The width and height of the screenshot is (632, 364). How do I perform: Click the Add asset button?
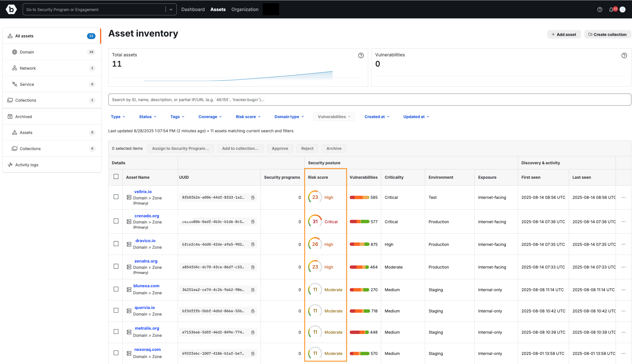point(564,35)
